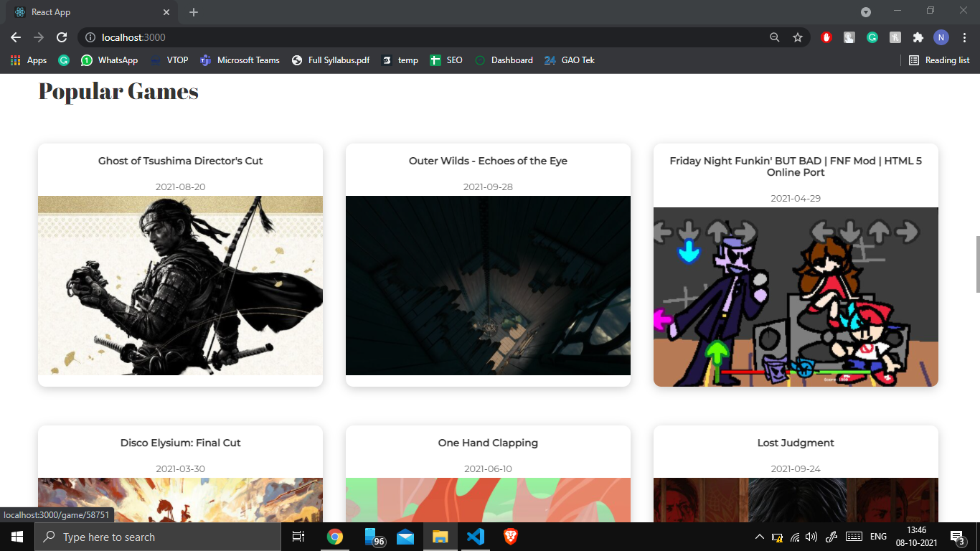The height and width of the screenshot is (551, 980).
Task: Open the Grammarly extension icon
Action: [x=872, y=37]
